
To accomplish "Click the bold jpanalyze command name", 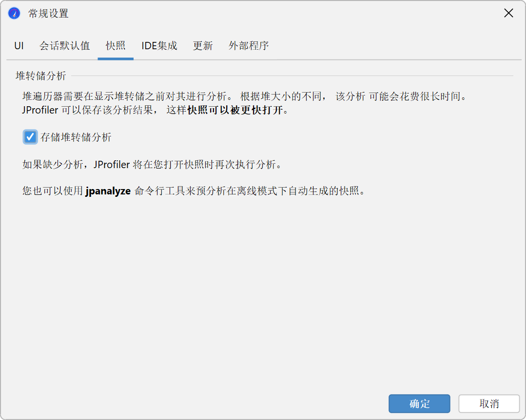I will (x=108, y=191).
